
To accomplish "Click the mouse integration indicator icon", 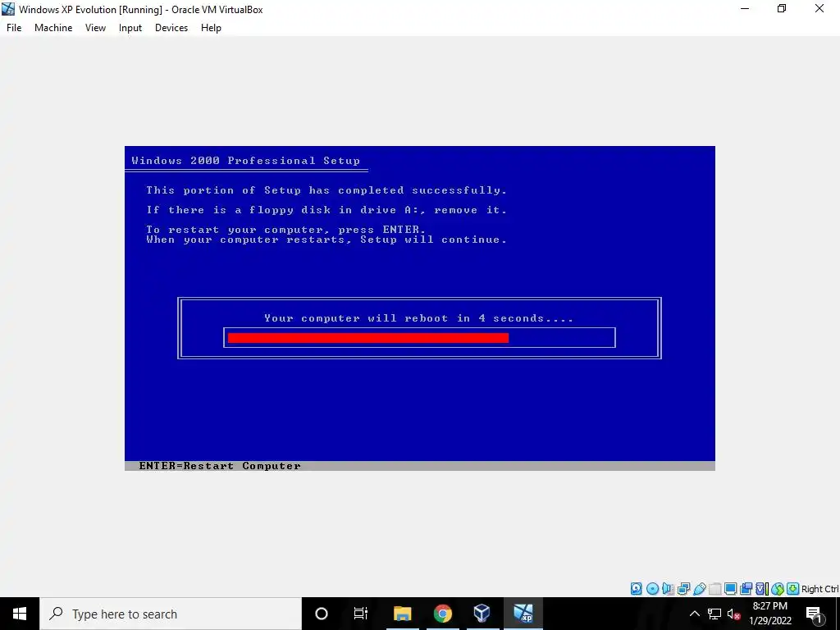I will click(778, 589).
